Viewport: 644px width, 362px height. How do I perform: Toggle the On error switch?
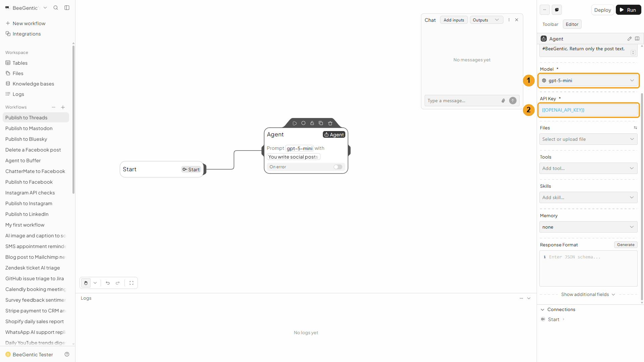(x=338, y=167)
